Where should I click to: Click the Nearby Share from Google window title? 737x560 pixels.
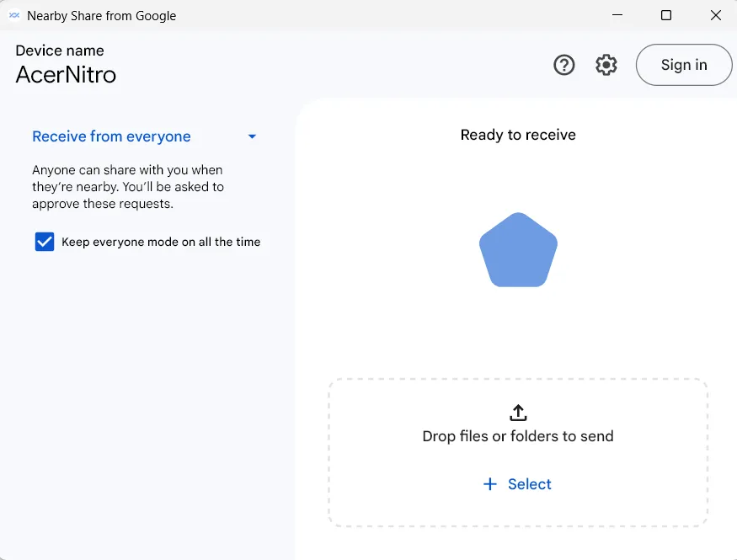102,15
